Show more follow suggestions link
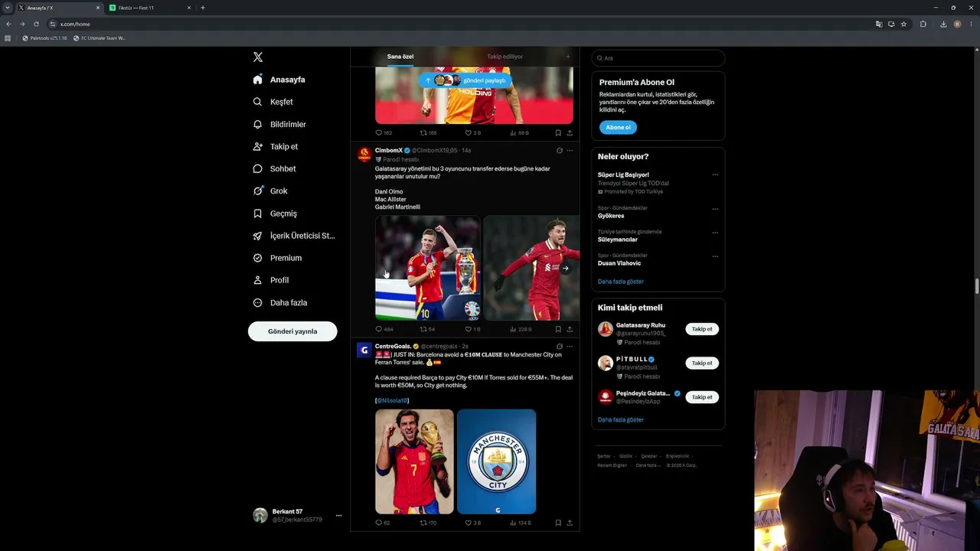980x551 pixels. (x=621, y=419)
